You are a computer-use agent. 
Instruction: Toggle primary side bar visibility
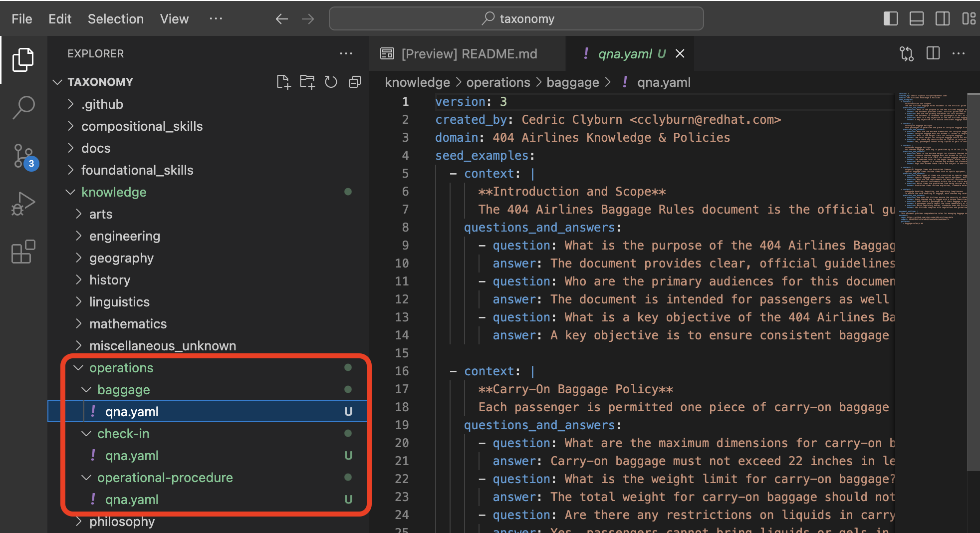coord(891,19)
